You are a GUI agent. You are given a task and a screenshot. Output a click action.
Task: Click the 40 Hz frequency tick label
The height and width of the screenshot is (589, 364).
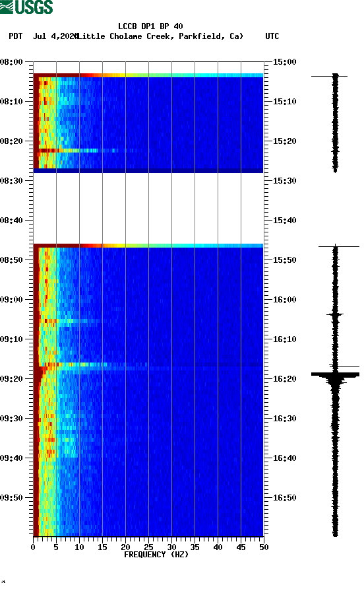pyautogui.click(x=218, y=547)
